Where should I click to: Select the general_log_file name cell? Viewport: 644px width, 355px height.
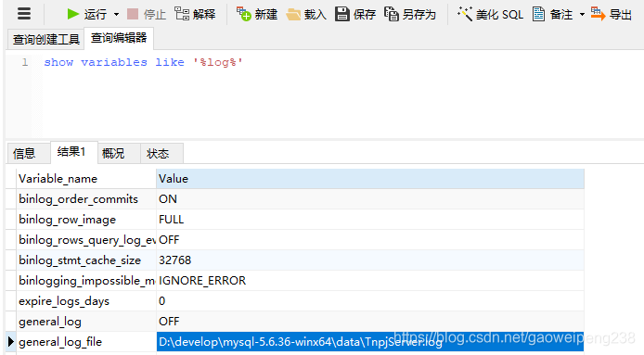(86, 342)
